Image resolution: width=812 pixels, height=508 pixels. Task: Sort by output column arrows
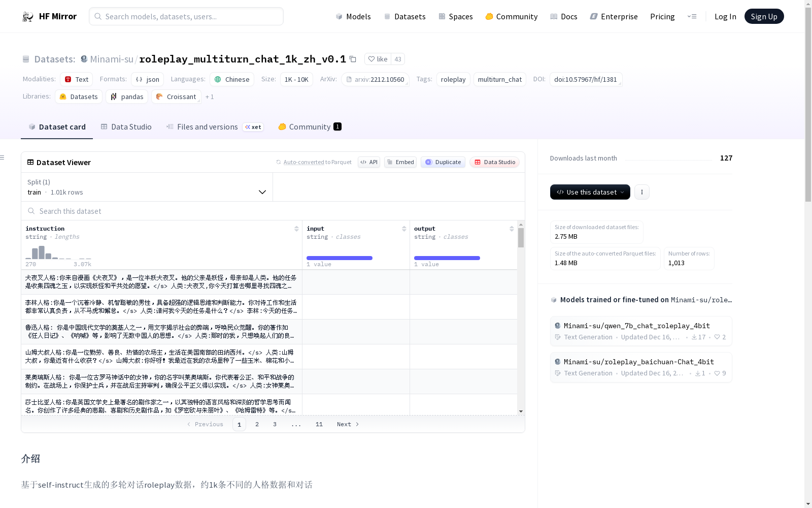click(512, 229)
